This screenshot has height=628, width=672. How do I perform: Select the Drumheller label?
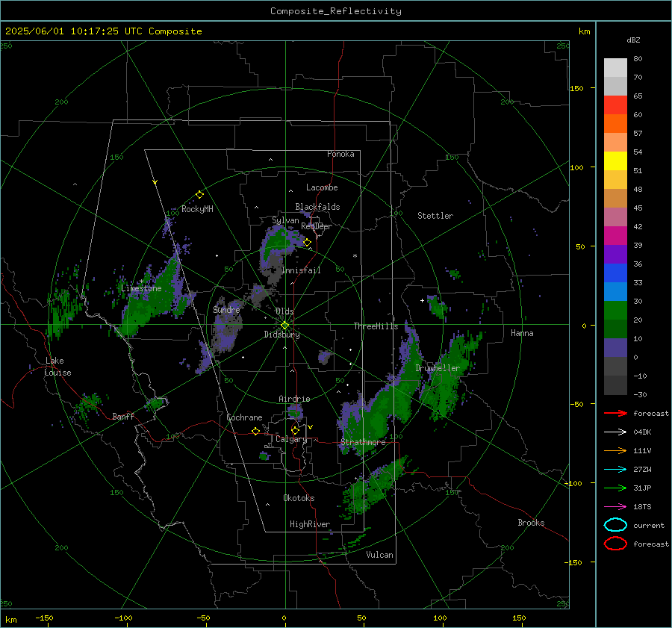(x=438, y=368)
